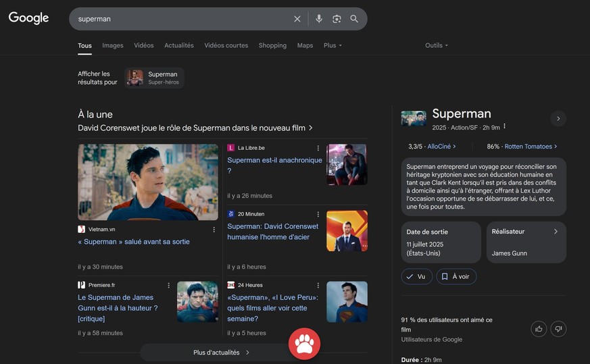Select the Superman Super-héros result chip
The height and width of the screenshot is (364, 590).
click(x=154, y=78)
